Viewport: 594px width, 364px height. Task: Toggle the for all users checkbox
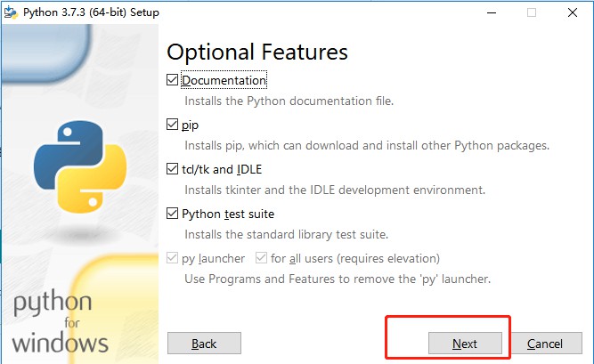[261, 258]
